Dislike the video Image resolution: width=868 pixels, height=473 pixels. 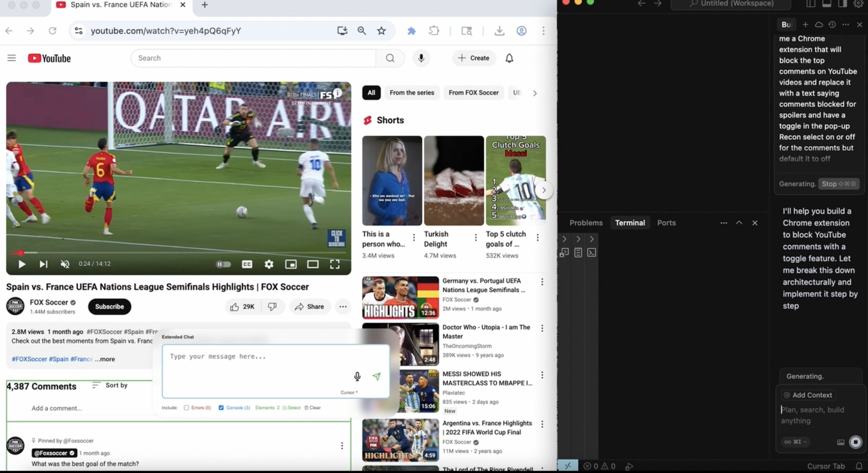point(272,307)
